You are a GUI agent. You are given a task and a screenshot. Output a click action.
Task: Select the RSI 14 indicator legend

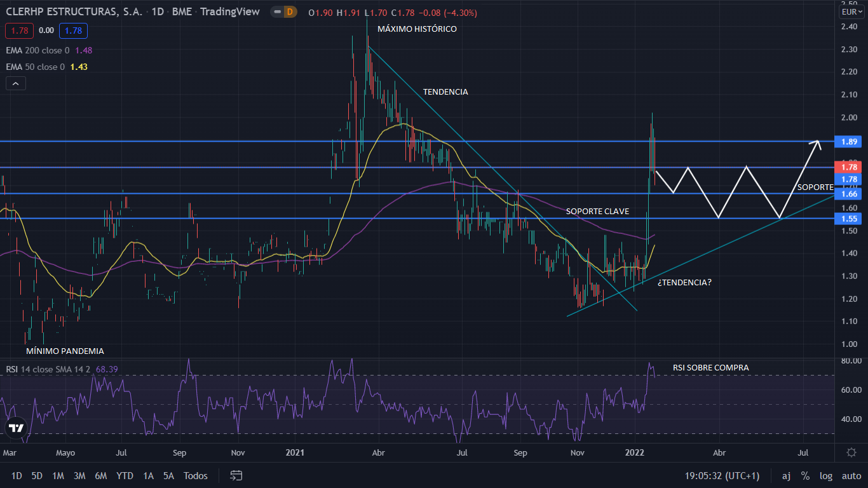(x=48, y=369)
